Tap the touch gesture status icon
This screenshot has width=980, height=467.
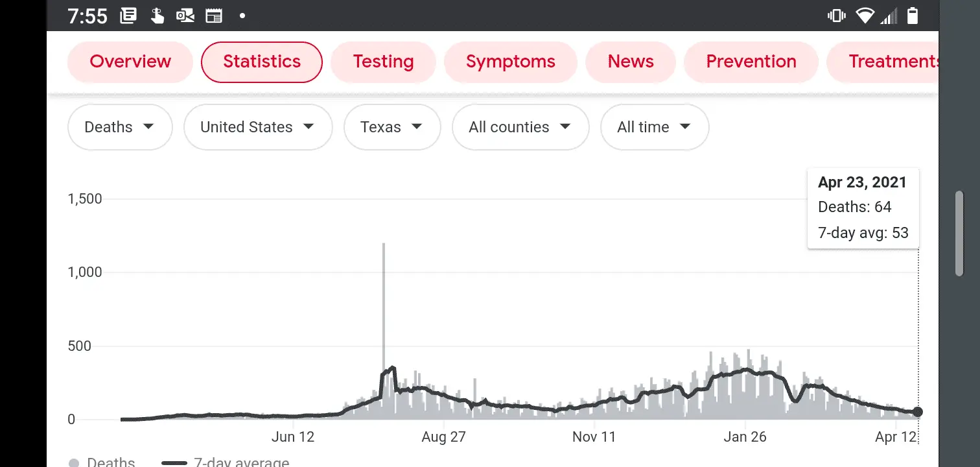coord(157,16)
